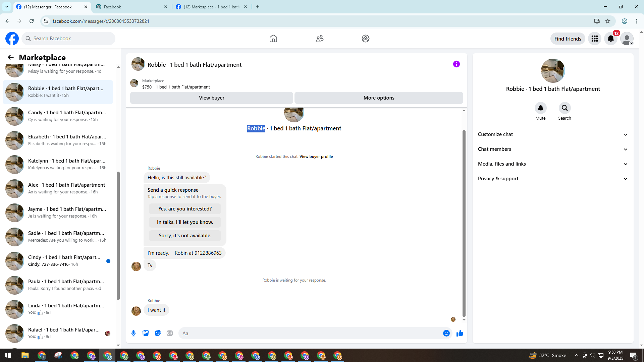Bookmark this page with the star icon
This screenshot has width=644, height=362.
608,21
